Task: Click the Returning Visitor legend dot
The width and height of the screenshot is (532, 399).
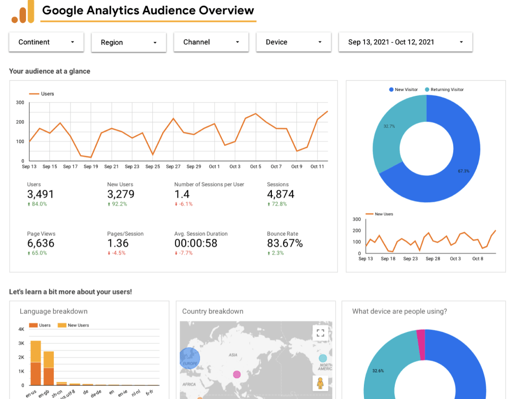Action: [x=427, y=89]
